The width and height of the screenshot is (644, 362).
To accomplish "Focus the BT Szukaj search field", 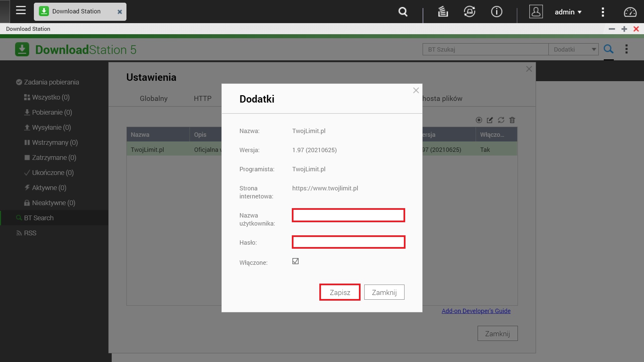I will (x=485, y=49).
